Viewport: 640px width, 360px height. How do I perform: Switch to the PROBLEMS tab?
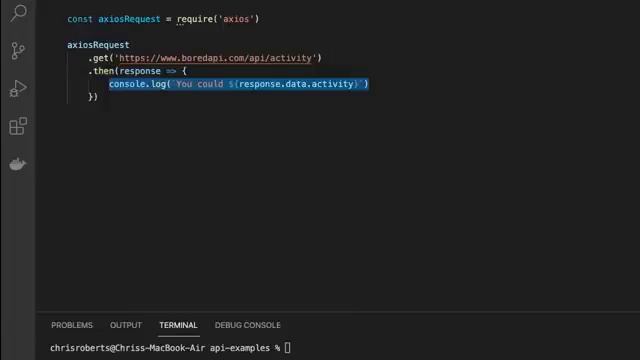[x=72, y=325]
